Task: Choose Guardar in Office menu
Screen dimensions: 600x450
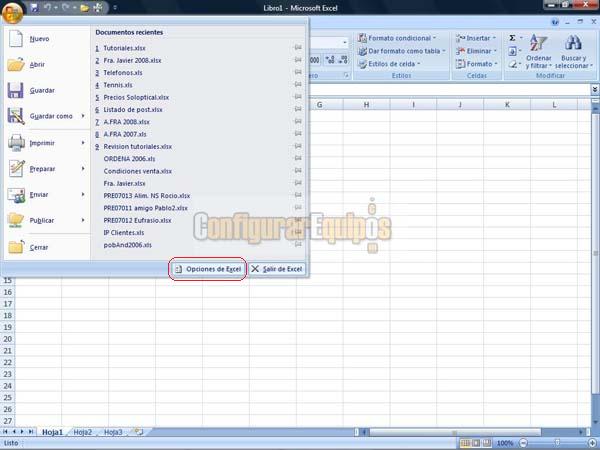Action: click(x=47, y=90)
